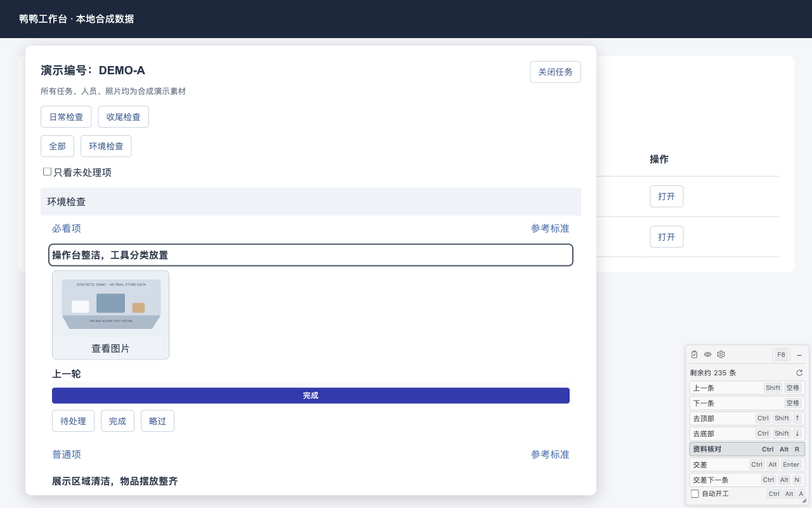Switch to the 日常检查 tab

pyautogui.click(x=66, y=117)
